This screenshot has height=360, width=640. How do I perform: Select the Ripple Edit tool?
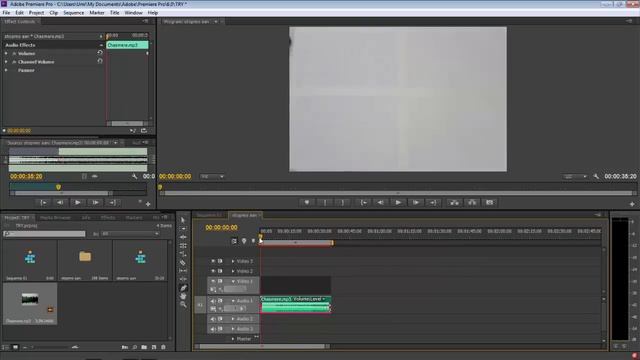[x=183, y=237]
